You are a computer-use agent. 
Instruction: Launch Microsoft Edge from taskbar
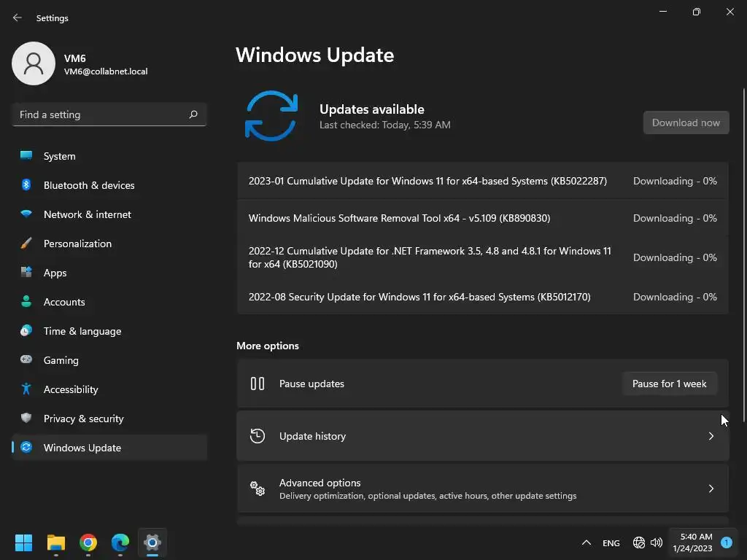(x=120, y=542)
